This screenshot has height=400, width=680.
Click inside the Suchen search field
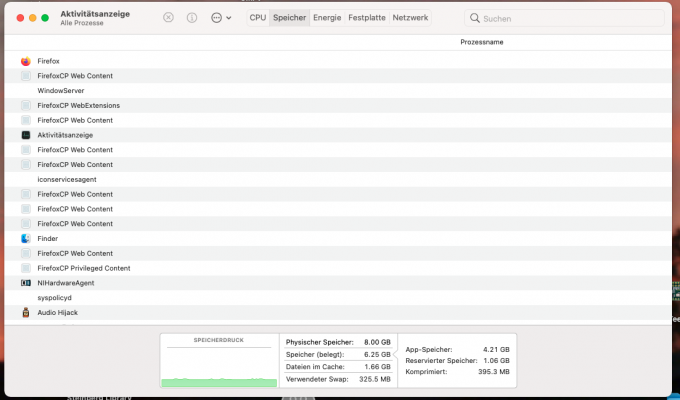click(564, 18)
